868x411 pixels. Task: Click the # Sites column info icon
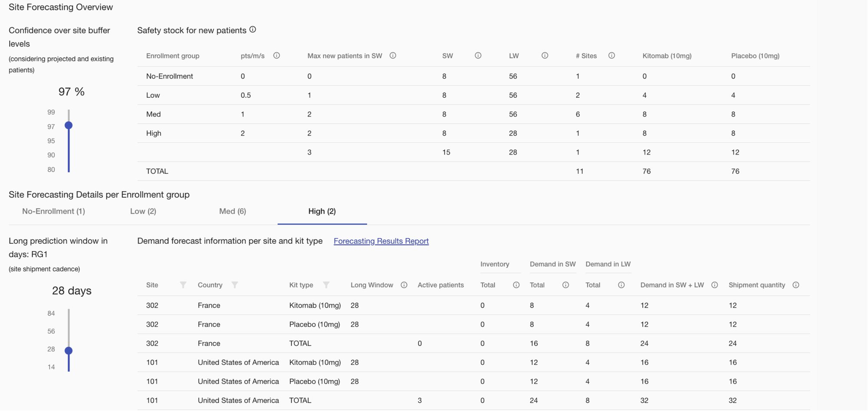tap(612, 56)
